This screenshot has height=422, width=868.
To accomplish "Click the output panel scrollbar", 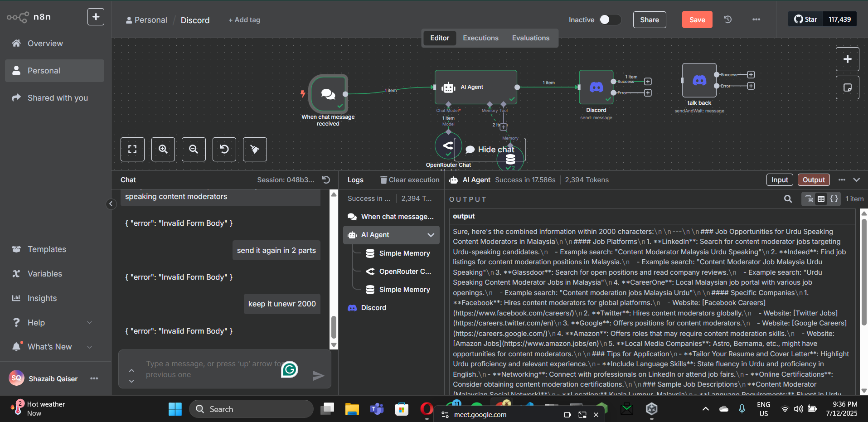I will (x=864, y=272).
